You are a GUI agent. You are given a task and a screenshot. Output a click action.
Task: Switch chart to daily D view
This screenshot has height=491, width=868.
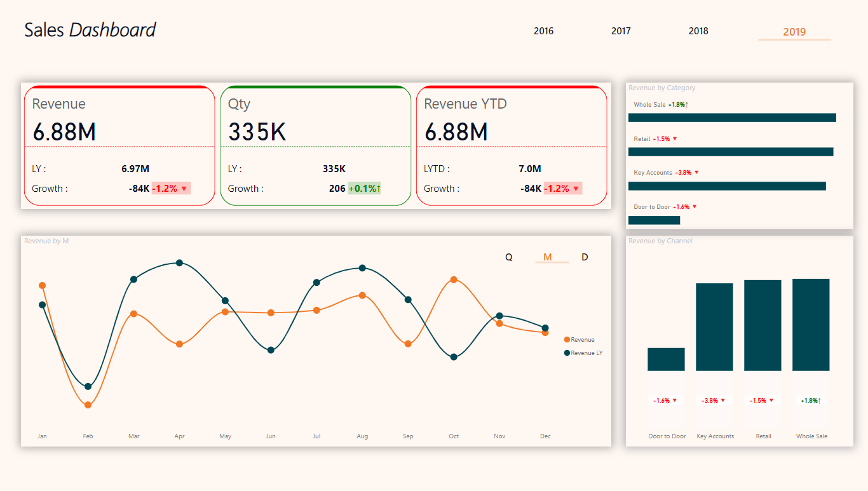tap(585, 257)
